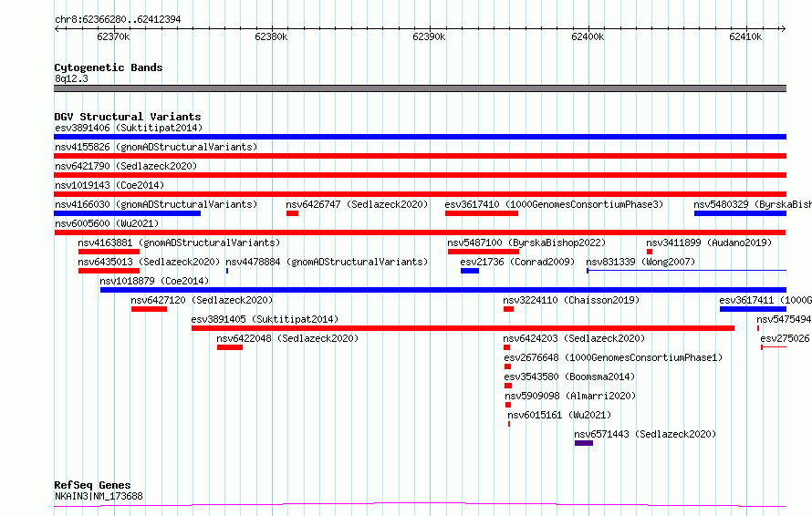The width and height of the screenshot is (812, 516).
Task: Click the RefSeq Genes track title
Action: pyautogui.click(x=92, y=485)
